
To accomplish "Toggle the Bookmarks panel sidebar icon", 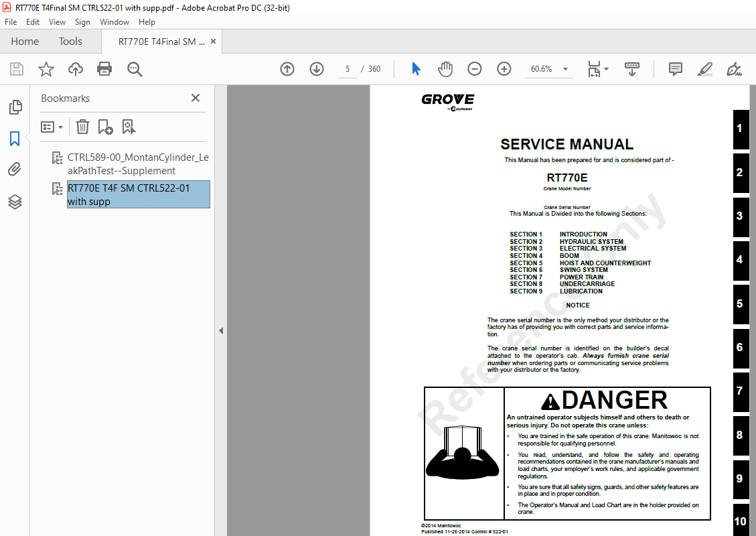I will (15, 139).
